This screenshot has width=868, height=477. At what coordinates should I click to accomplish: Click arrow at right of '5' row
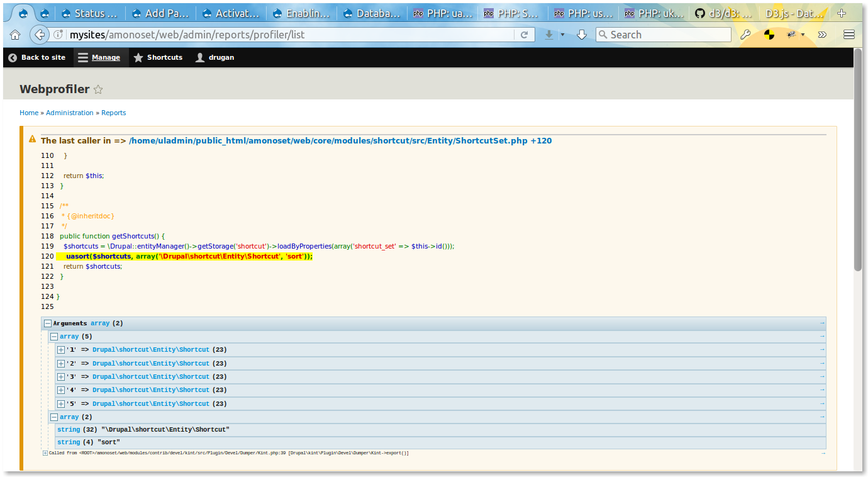coord(822,403)
